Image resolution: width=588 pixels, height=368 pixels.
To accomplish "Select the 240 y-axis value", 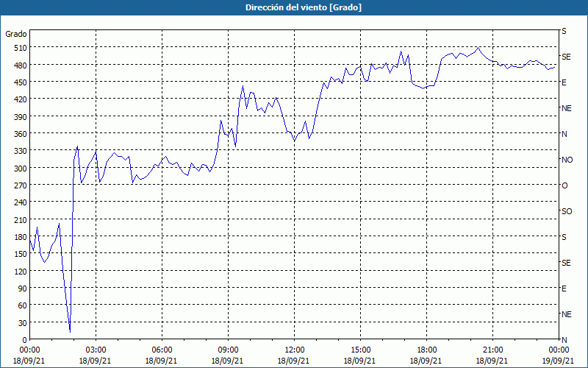I will pos(21,203).
